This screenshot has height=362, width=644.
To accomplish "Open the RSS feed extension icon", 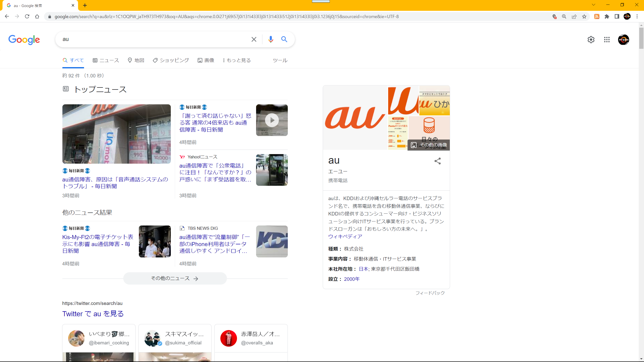I will pyautogui.click(x=597, y=17).
